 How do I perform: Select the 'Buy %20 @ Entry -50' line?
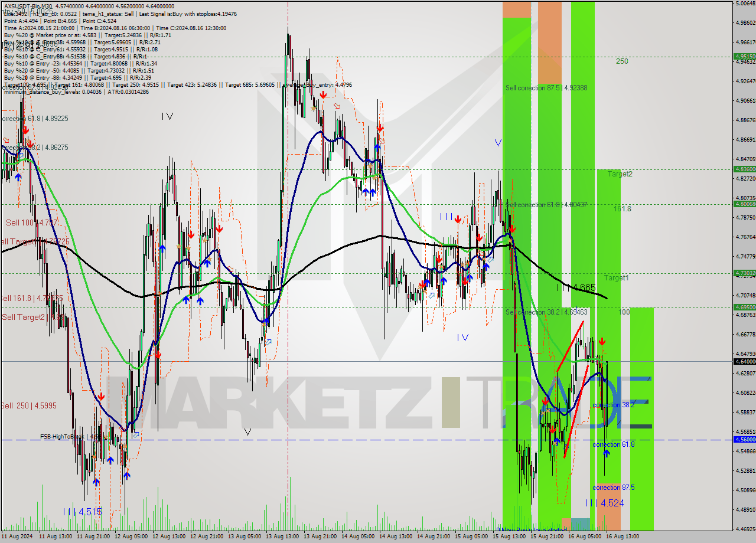80,70
